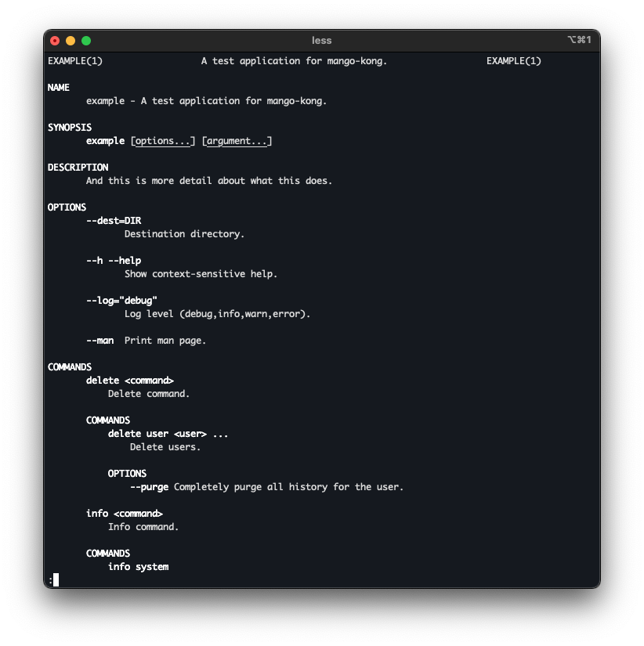Click the SYNOPSIS section heading

pyautogui.click(x=70, y=128)
